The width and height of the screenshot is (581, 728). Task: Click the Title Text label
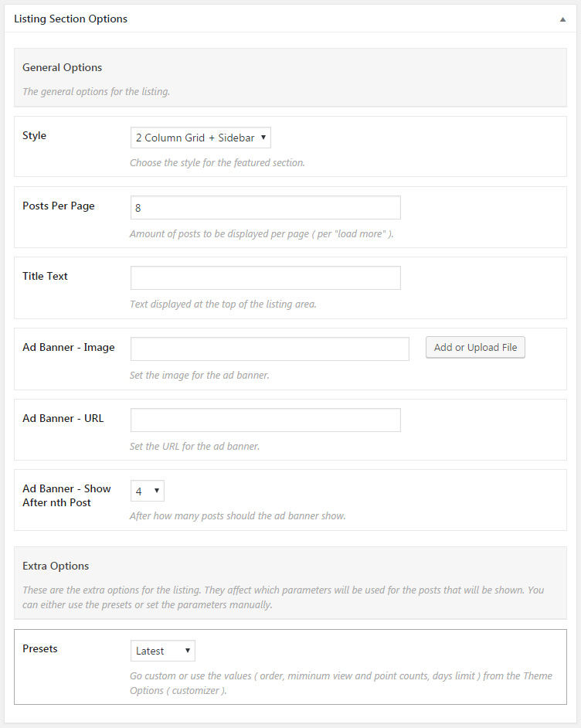click(x=46, y=276)
